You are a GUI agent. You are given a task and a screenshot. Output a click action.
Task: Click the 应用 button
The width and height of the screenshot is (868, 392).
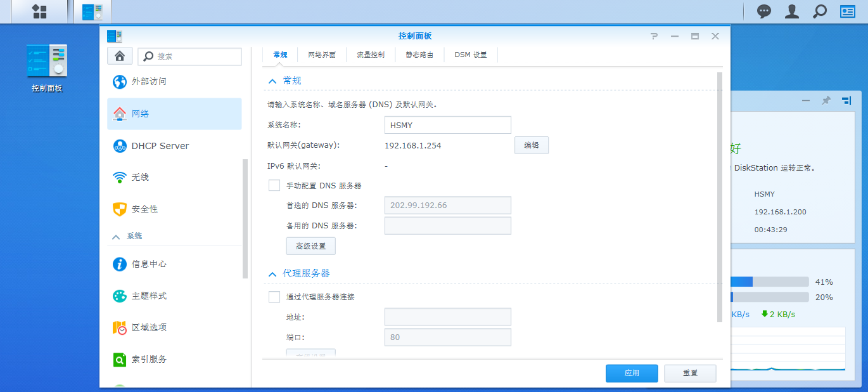pyautogui.click(x=631, y=374)
